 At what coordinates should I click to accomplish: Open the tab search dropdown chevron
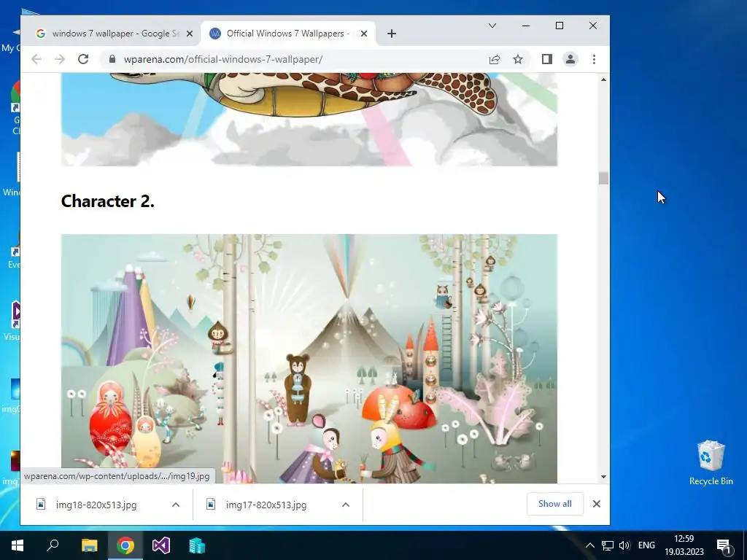click(x=492, y=26)
